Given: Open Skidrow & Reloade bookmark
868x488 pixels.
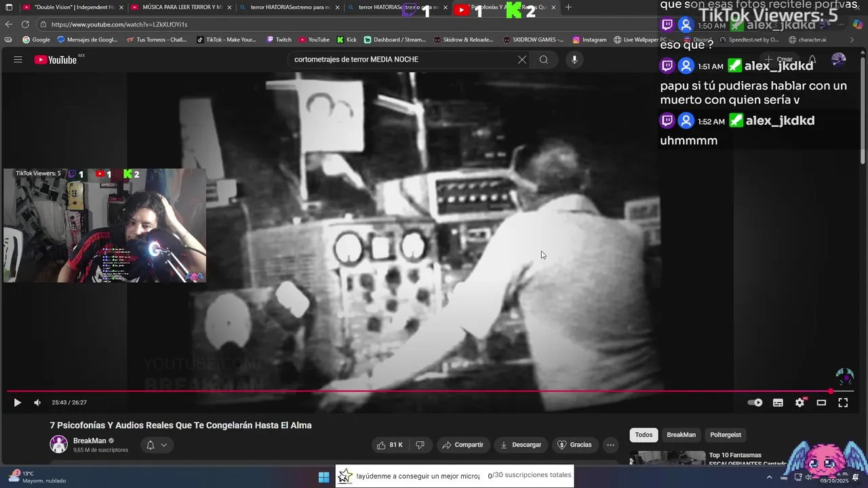Looking at the screenshot, I should tap(463, 39).
